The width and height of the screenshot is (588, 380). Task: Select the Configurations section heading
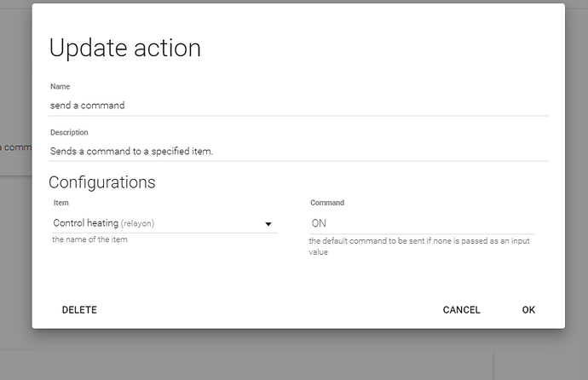101,181
